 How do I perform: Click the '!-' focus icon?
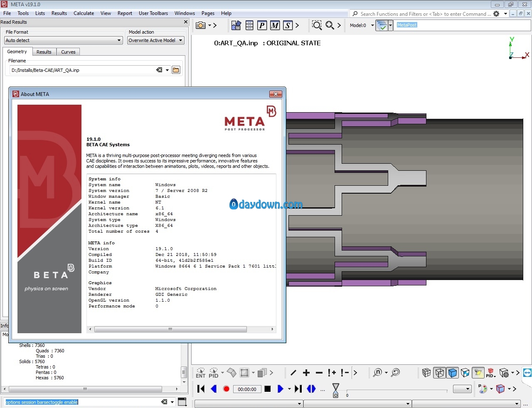pos(345,373)
